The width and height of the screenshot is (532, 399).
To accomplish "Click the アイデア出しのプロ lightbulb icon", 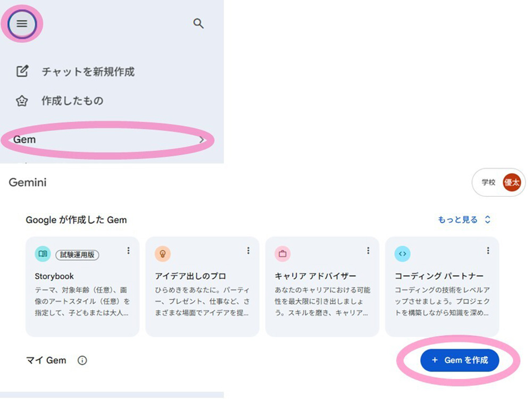I will (x=162, y=254).
